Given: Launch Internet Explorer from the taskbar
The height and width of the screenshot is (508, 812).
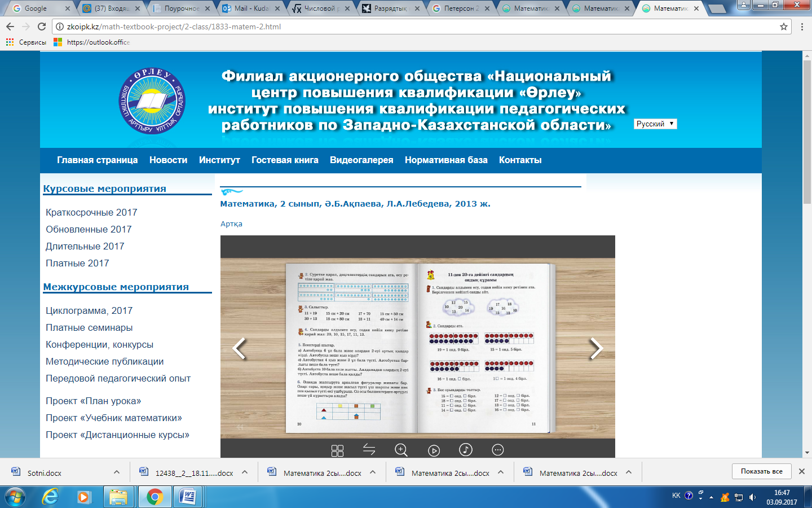Looking at the screenshot, I should pyautogui.click(x=51, y=497).
